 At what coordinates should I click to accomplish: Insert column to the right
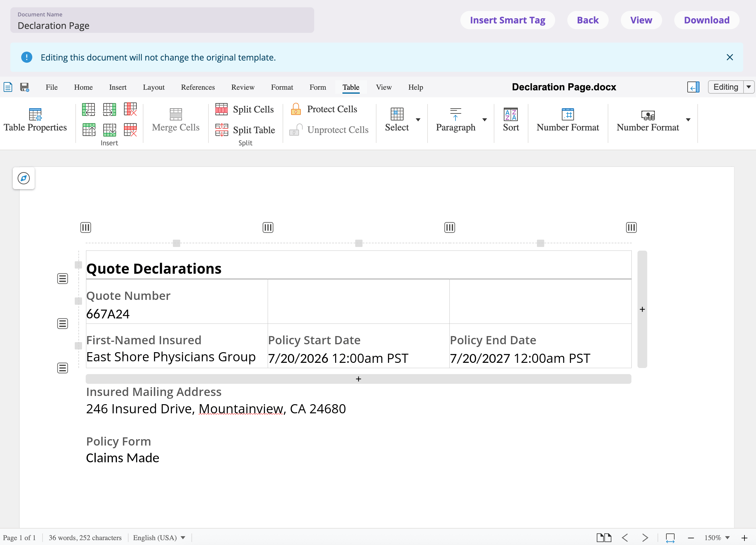pyautogui.click(x=110, y=109)
